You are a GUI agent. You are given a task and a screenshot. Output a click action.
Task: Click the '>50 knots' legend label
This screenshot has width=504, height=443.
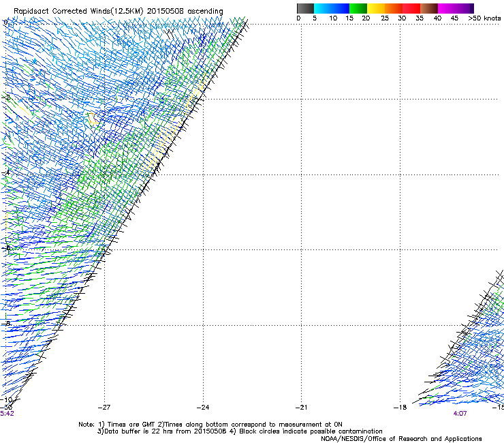tap(484, 18)
